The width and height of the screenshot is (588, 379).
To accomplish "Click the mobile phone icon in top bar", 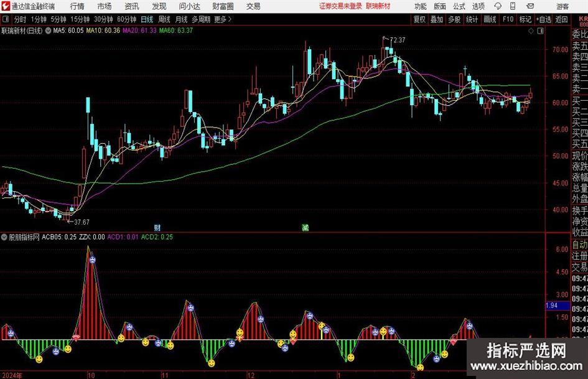I will [513, 6].
